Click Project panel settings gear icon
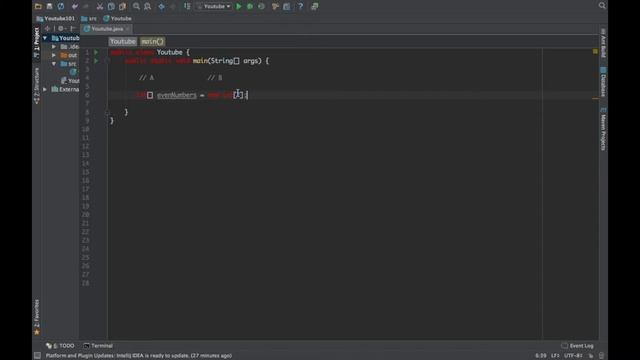 click(x=61, y=29)
